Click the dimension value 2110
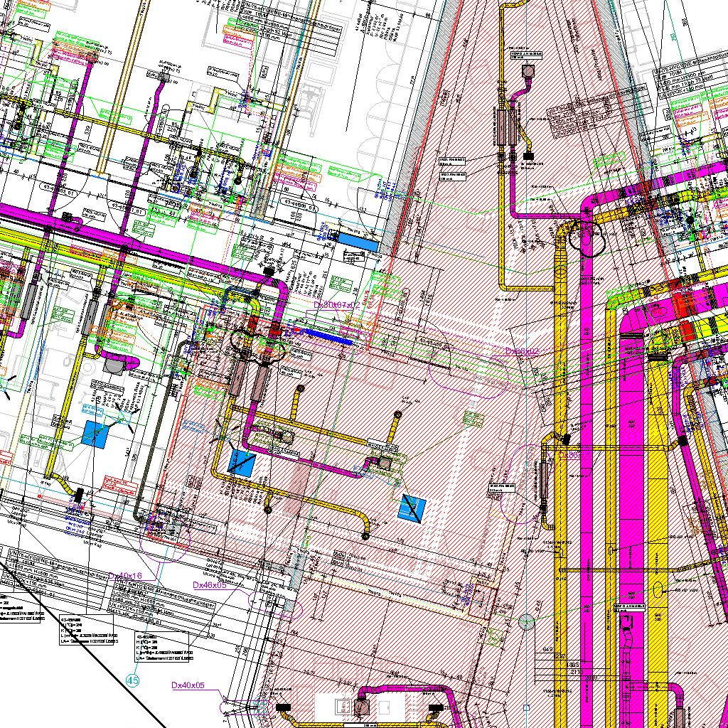This screenshot has height=728, width=728. pyautogui.click(x=577, y=672)
